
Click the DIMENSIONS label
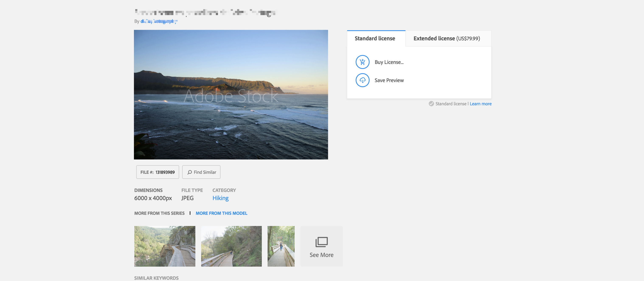(x=148, y=190)
